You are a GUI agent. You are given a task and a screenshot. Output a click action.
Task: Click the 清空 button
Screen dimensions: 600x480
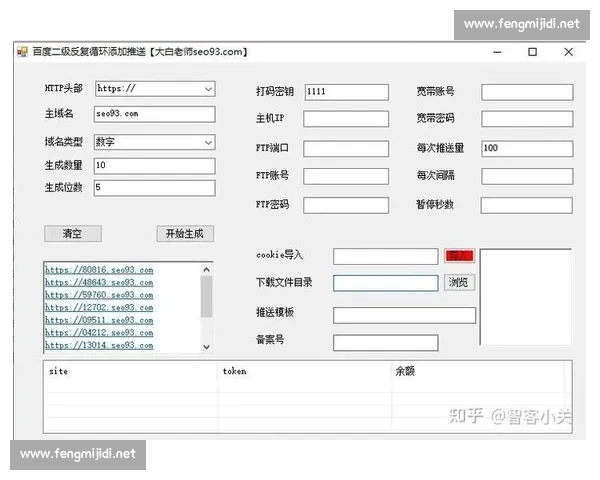[73, 233]
